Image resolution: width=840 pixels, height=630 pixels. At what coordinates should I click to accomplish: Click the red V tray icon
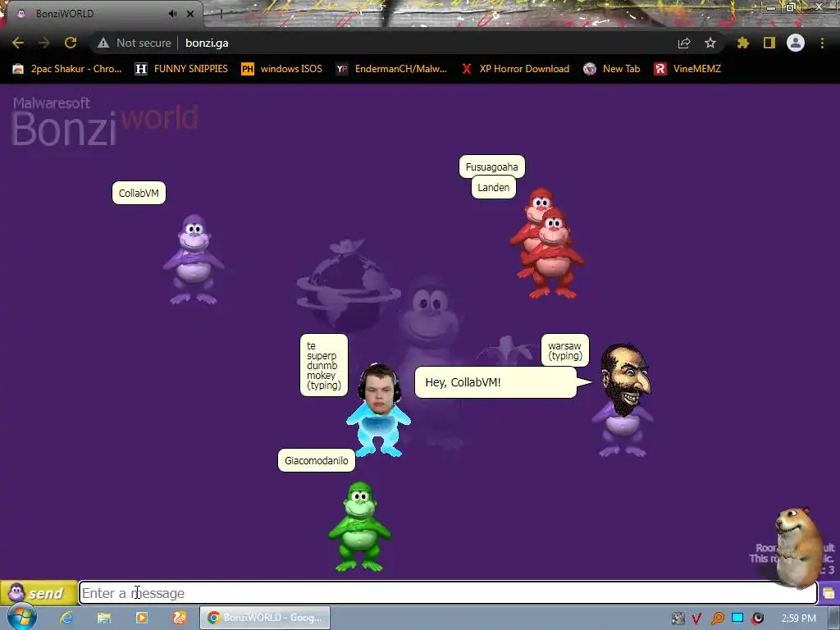coord(696,619)
